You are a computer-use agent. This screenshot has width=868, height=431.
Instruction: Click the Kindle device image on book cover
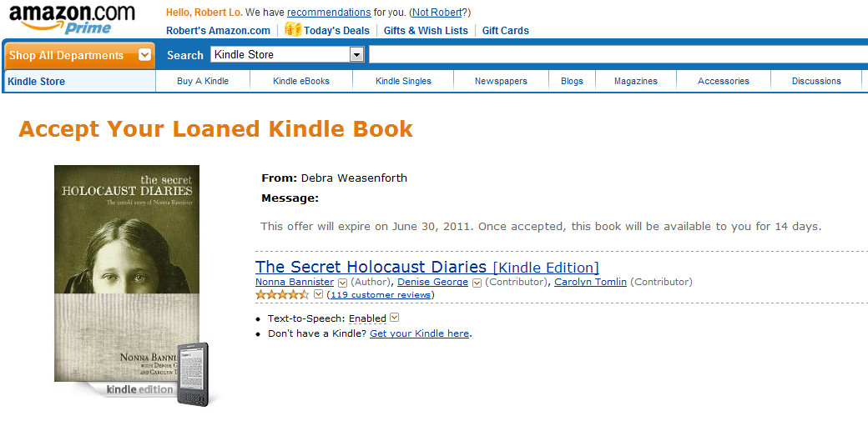[x=193, y=374]
